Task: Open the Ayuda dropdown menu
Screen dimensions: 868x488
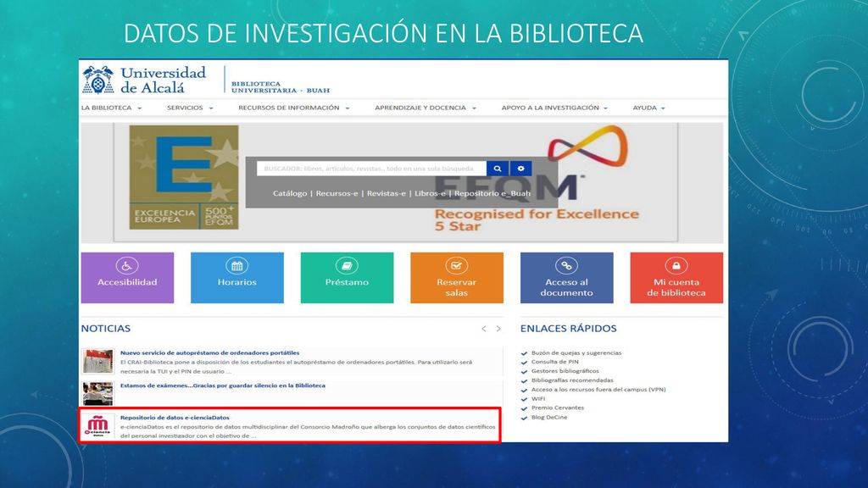Action: click(x=648, y=108)
